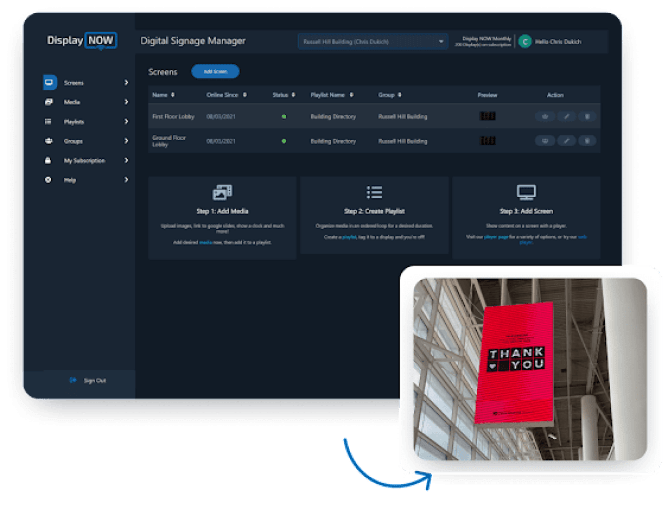The height and width of the screenshot is (508, 668).
Task: Click the Screens monitor icon in sidebar
Action: [49, 83]
